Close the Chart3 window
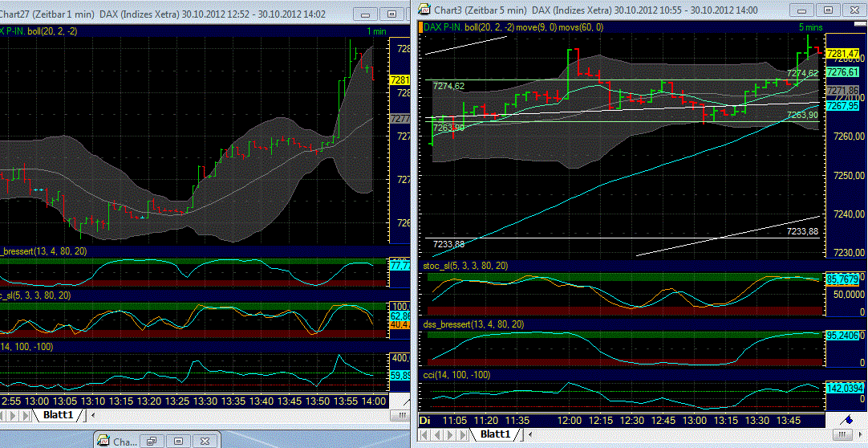The width and height of the screenshot is (868, 448). [855, 10]
